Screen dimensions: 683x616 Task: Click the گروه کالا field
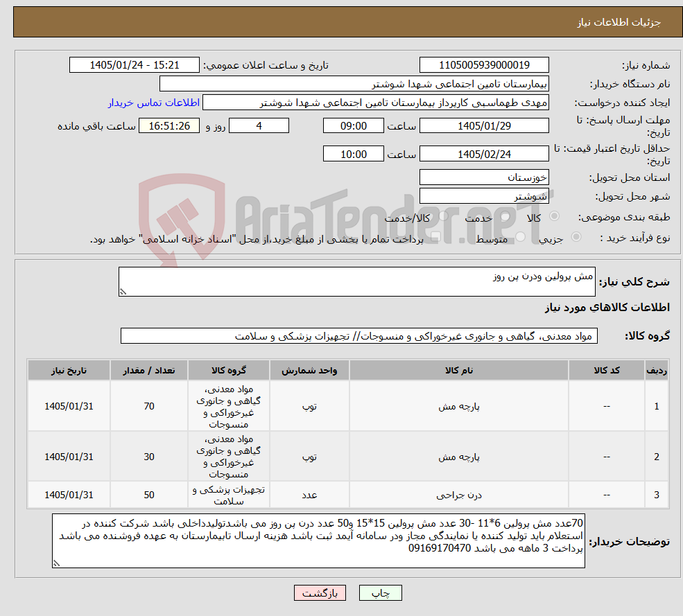[359, 335]
